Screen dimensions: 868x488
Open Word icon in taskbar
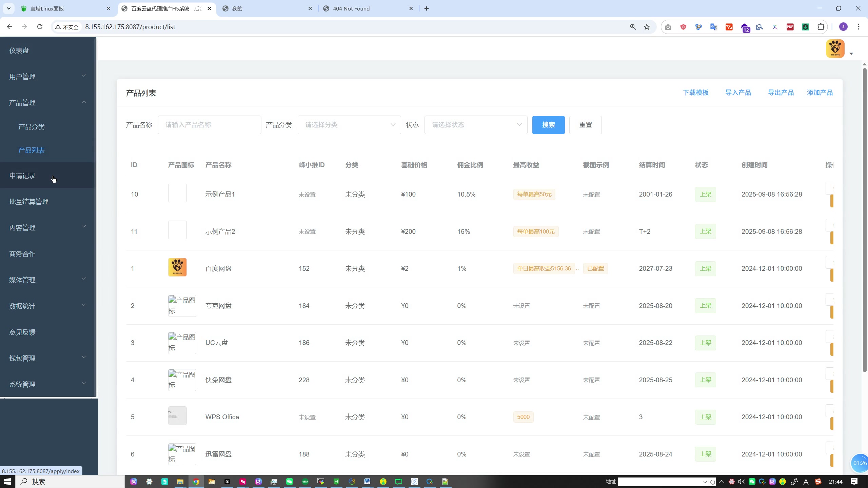[x=368, y=482]
